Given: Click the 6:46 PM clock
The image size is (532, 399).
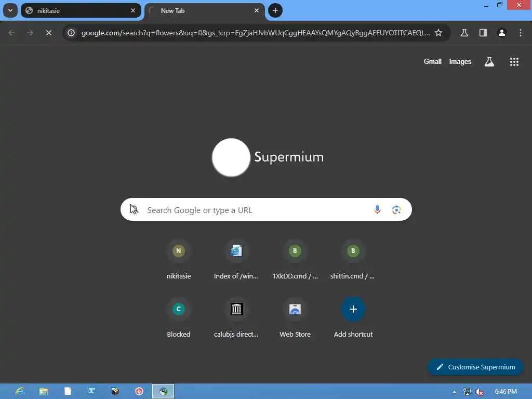Looking at the screenshot, I should [506, 392].
